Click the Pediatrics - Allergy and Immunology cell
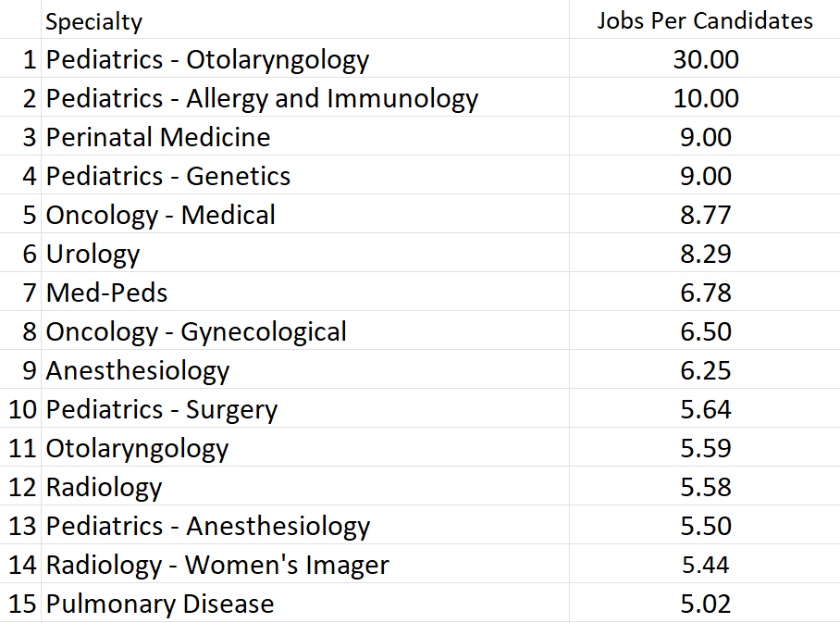 pyautogui.click(x=304, y=97)
